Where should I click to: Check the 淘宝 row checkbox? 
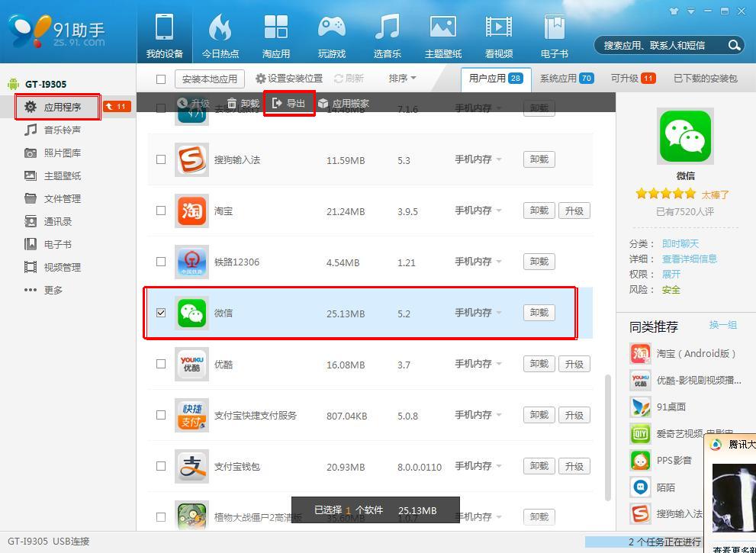(161, 211)
